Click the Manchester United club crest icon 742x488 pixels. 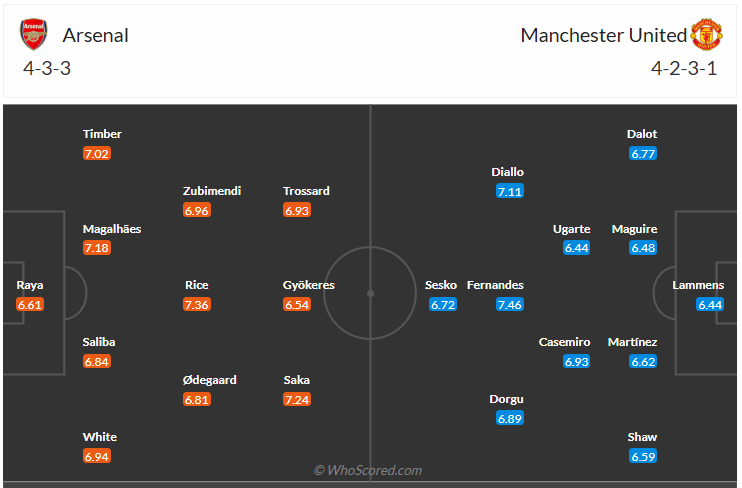707,35
